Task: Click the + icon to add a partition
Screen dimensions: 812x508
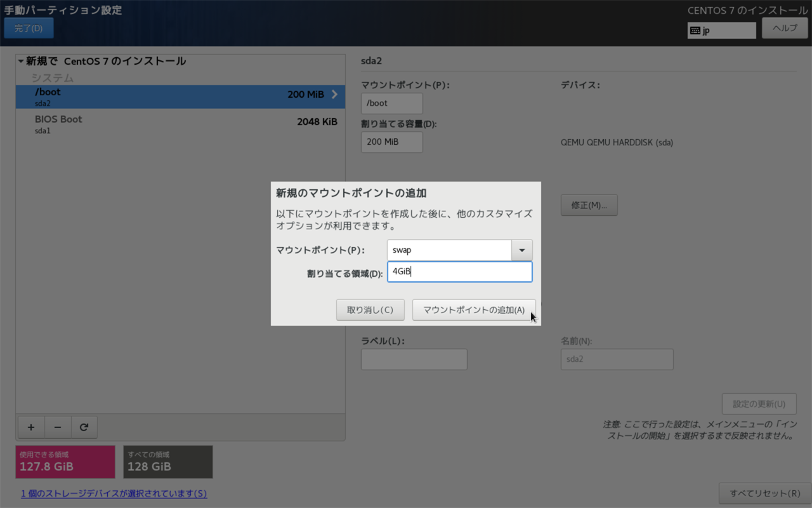Action: (31, 427)
